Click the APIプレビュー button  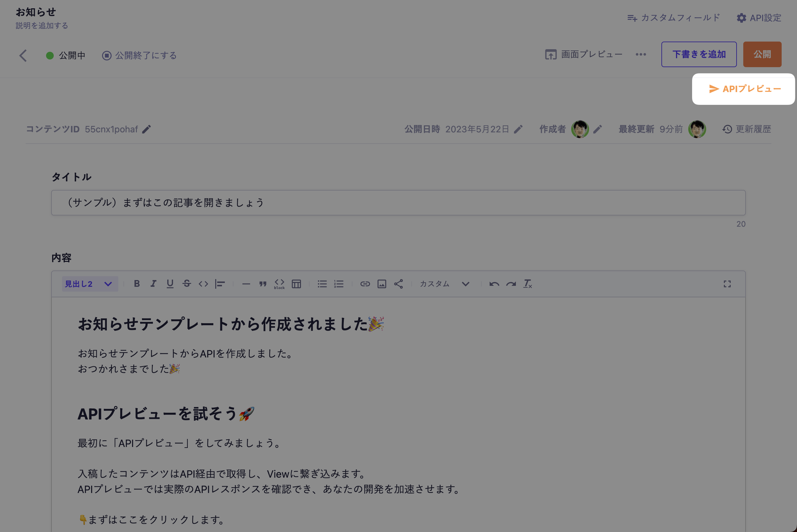click(743, 89)
